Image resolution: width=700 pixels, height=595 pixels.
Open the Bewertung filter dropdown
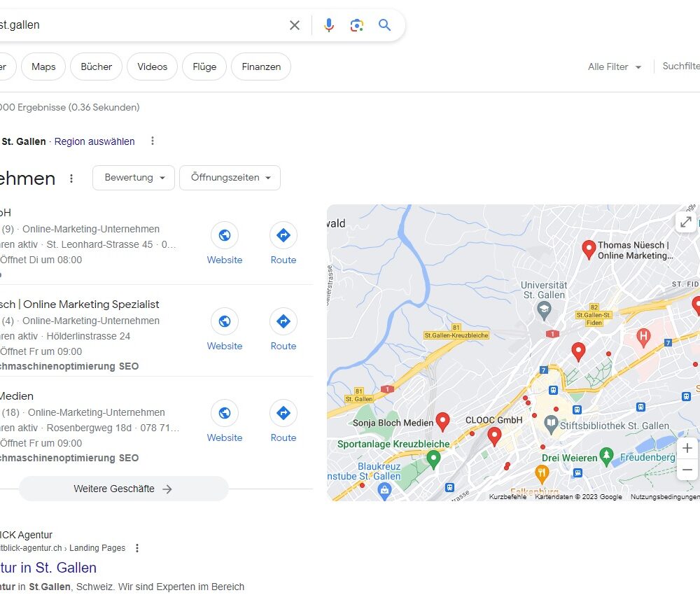click(x=134, y=178)
